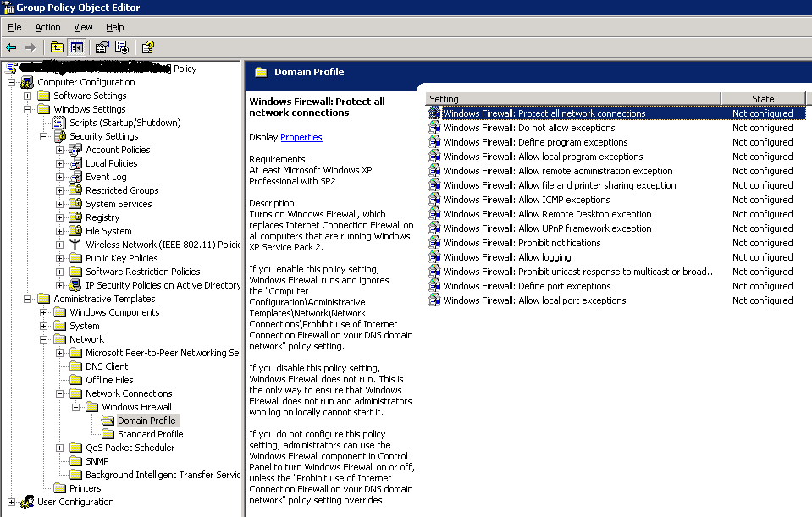Expand the System Services node
The height and width of the screenshot is (517, 812).
pyautogui.click(x=59, y=205)
